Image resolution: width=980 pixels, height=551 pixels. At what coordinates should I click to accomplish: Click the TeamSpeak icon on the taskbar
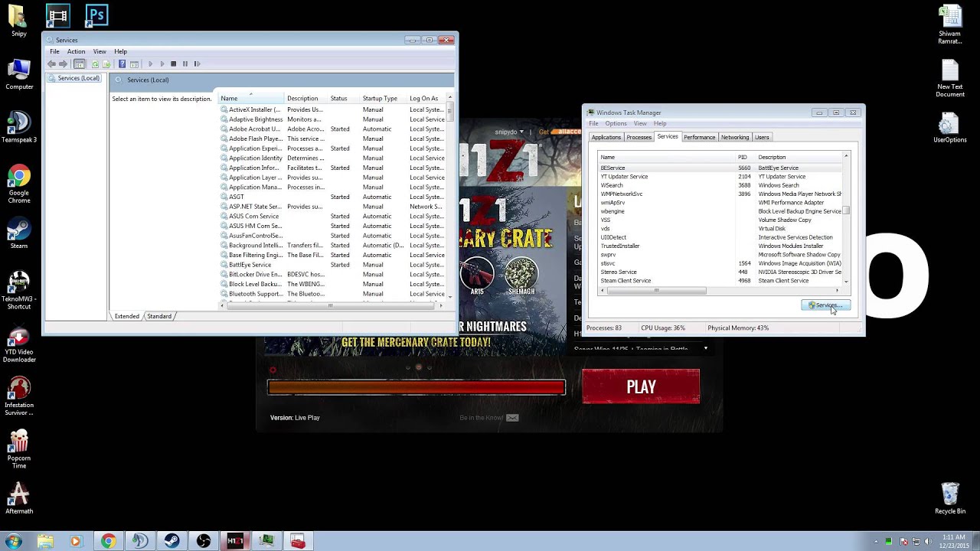139,541
